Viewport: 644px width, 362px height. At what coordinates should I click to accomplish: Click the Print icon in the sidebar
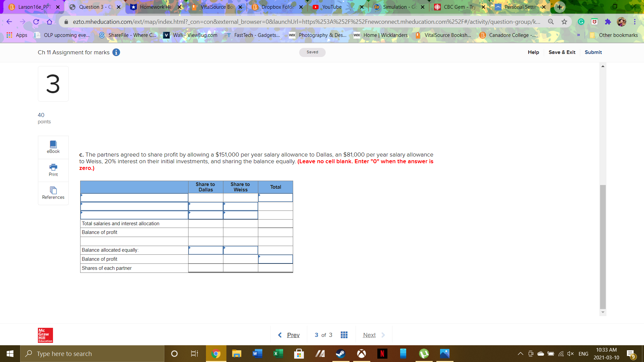[53, 170]
